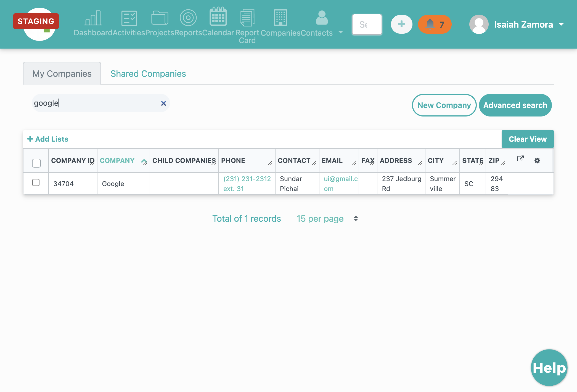Image resolution: width=577 pixels, height=392 pixels.
Task: Click the STAGING logo
Action: coord(36,21)
